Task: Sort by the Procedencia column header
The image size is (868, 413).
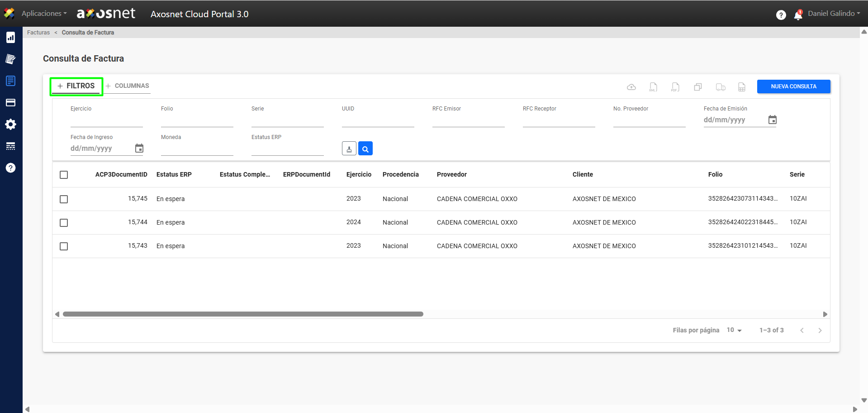Action: point(401,174)
